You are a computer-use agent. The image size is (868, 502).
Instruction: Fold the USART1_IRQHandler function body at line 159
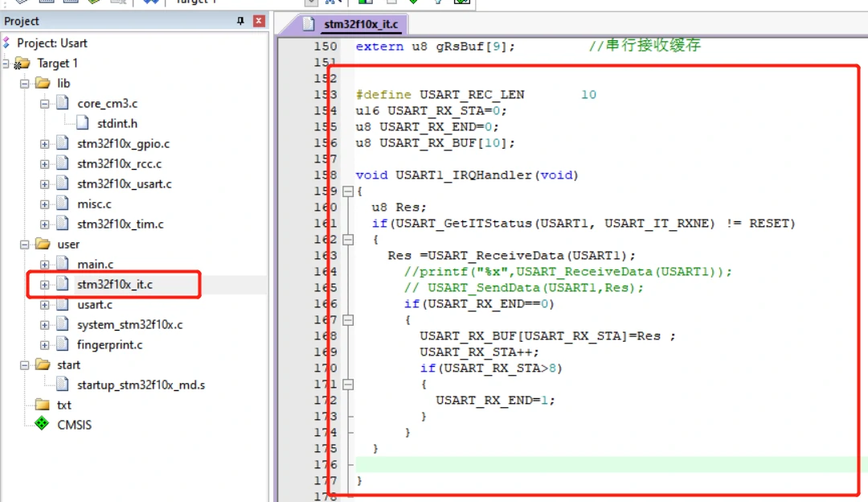(x=348, y=191)
